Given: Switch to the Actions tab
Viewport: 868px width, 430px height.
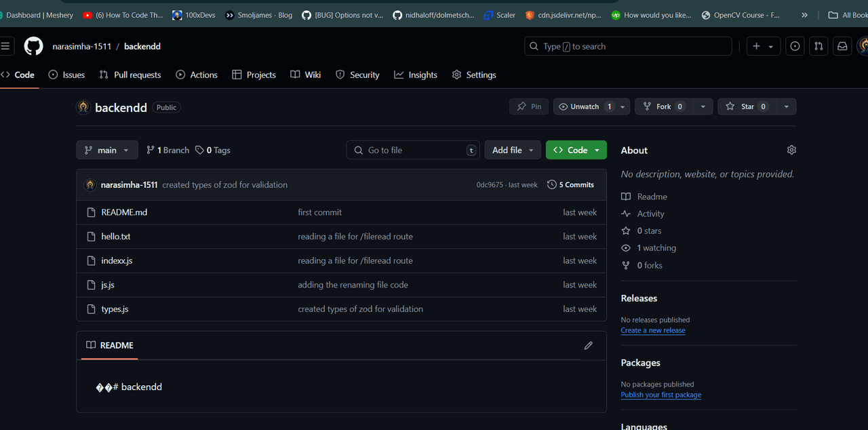Looking at the screenshot, I should click(x=197, y=75).
